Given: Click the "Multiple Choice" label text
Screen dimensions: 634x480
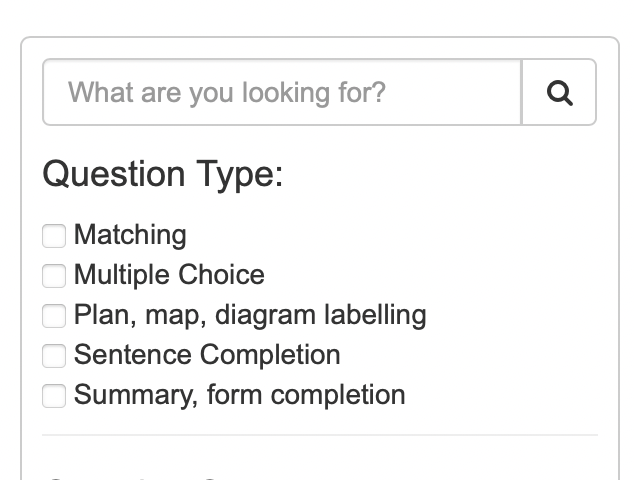Looking at the screenshot, I should [169, 275].
